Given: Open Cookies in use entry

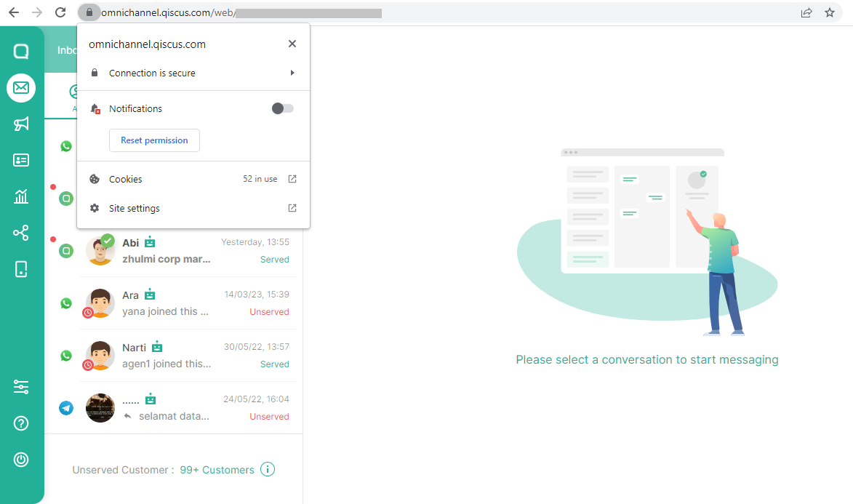Looking at the screenshot, I should (x=193, y=179).
